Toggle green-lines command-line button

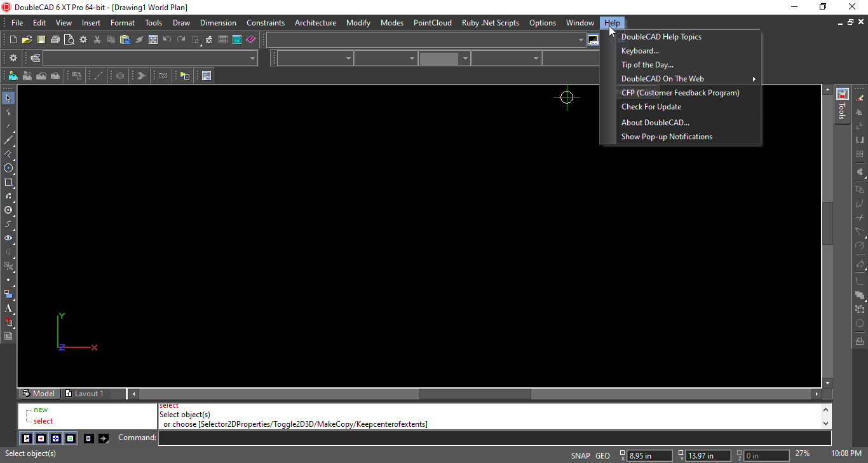coord(70,438)
